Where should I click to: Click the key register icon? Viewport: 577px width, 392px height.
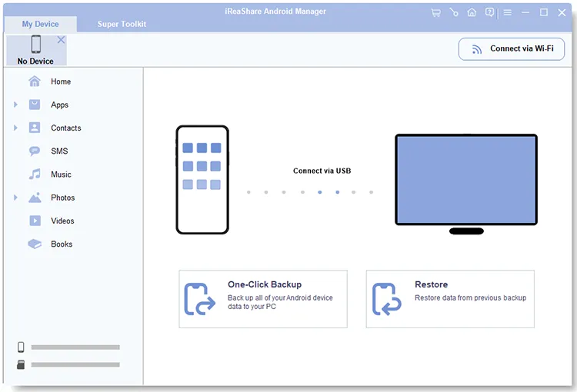tap(454, 13)
